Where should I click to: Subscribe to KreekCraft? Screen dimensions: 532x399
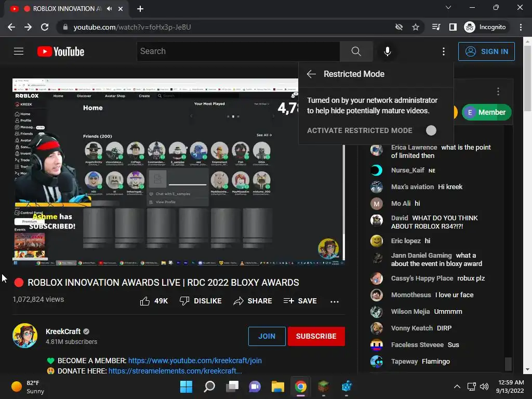pyautogui.click(x=316, y=336)
